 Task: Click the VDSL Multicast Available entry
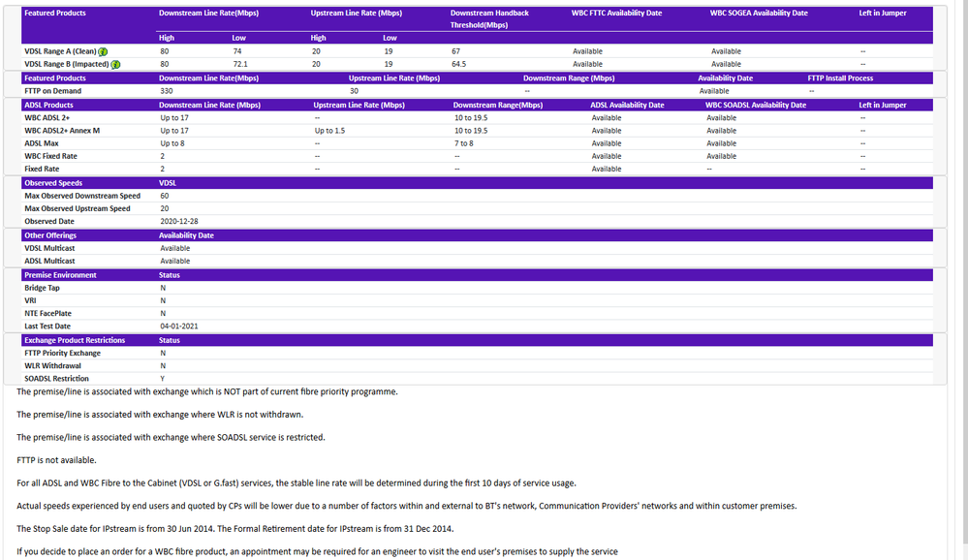[172, 248]
